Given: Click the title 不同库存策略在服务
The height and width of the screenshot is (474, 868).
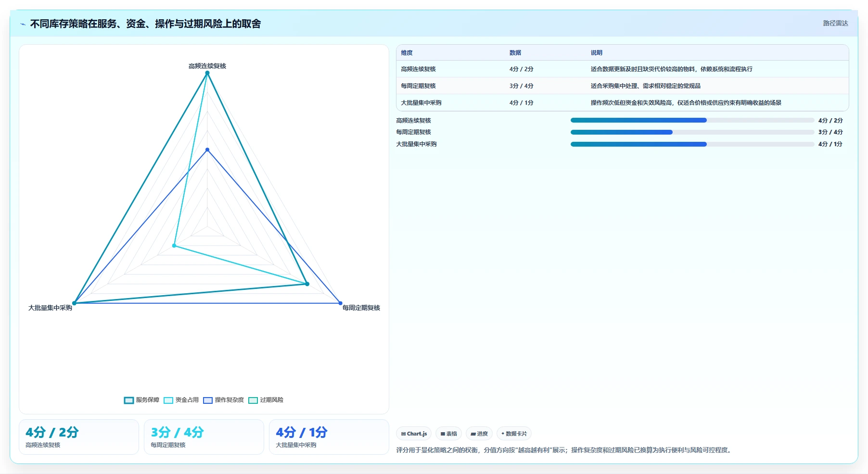Looking at the screenshot, I should (145, 24).
